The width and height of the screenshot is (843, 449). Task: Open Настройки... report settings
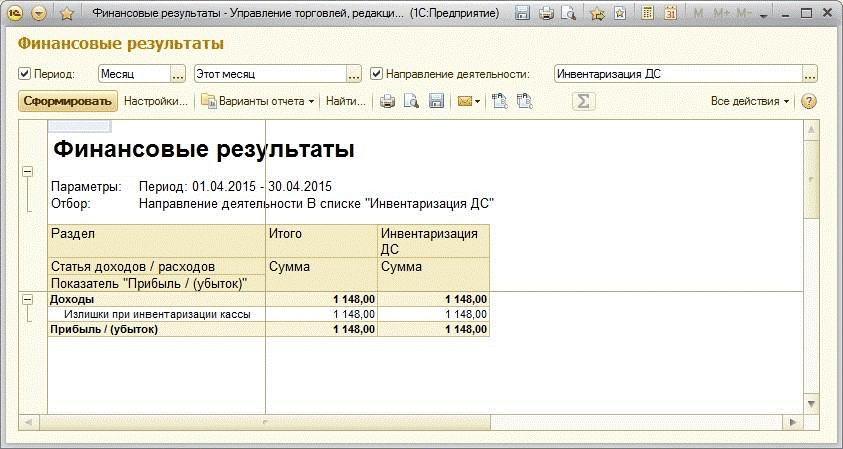point(156,101)
